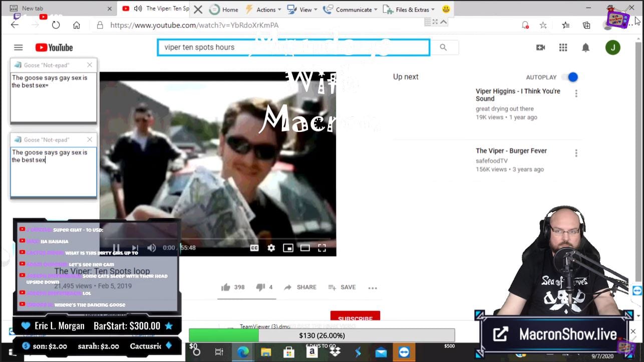644x362 pixels.
Task: Open Dropbox from the taskbar
Action: [335, 352]
